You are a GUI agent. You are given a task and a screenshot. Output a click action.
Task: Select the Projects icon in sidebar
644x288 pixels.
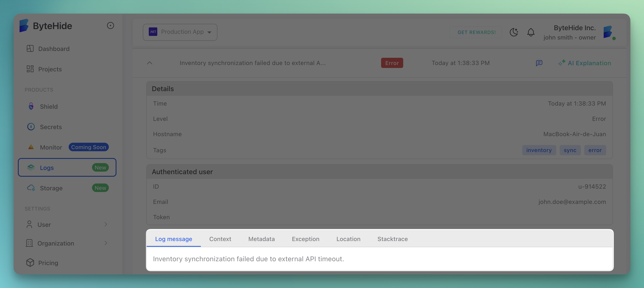click(x=30, y=69)
